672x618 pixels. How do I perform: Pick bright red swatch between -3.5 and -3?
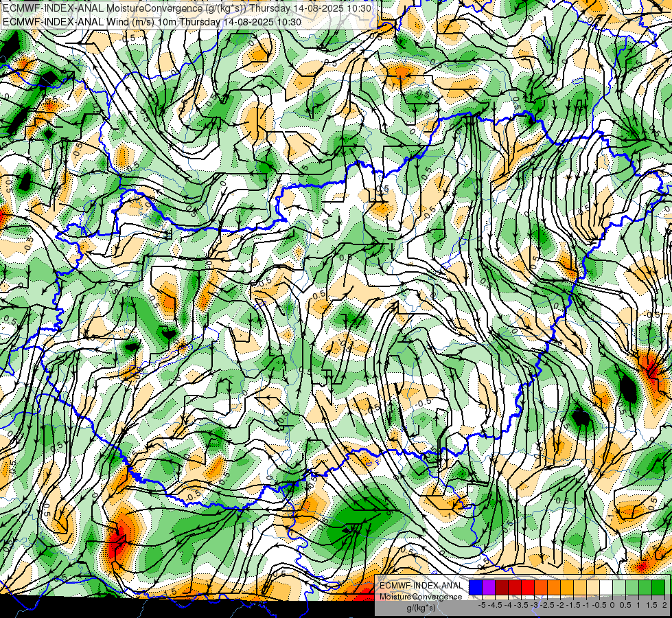[x=528, y=588]
